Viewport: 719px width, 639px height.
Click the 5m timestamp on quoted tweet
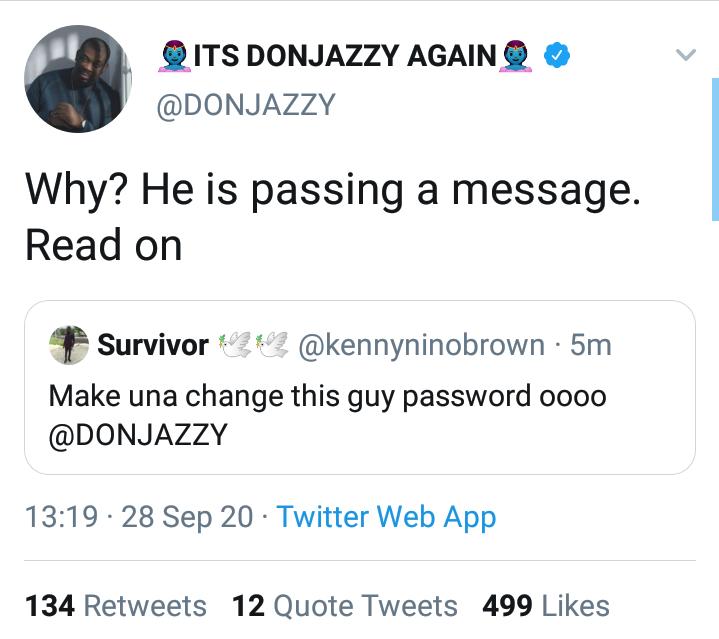point(590,345)
